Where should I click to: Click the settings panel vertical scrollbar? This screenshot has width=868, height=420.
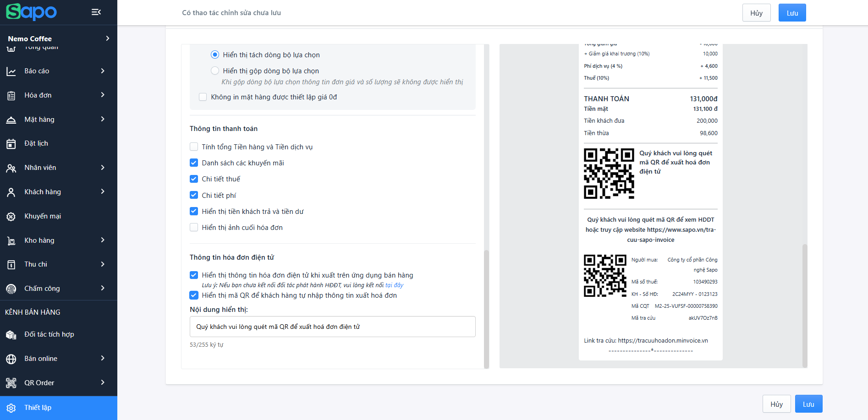486,309
